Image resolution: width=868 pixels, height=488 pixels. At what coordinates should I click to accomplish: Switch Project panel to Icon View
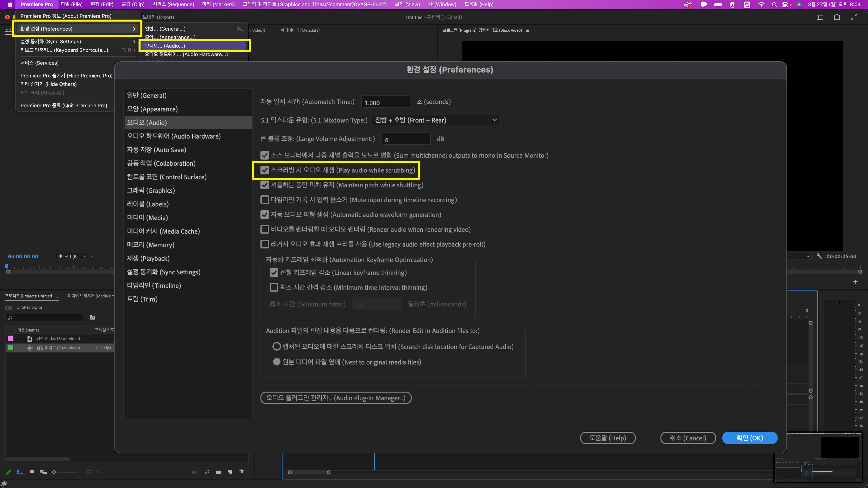coord(32,472)
